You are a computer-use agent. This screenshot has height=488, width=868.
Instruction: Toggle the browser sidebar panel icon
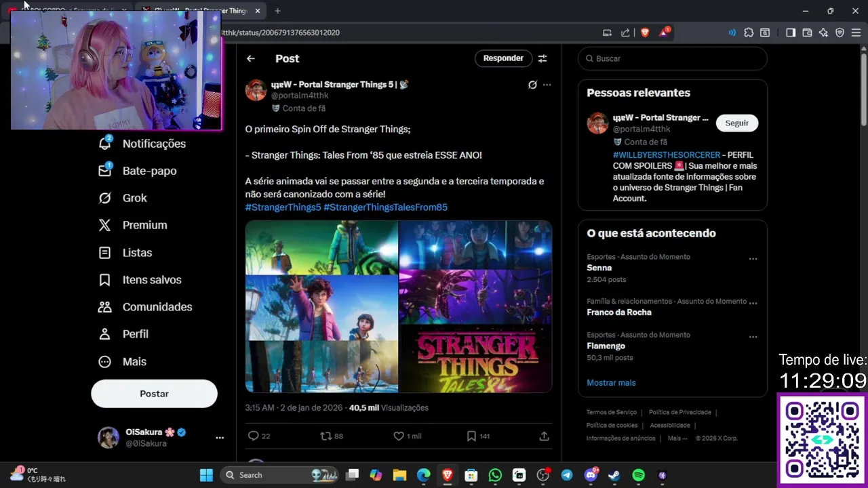(791, 32)
